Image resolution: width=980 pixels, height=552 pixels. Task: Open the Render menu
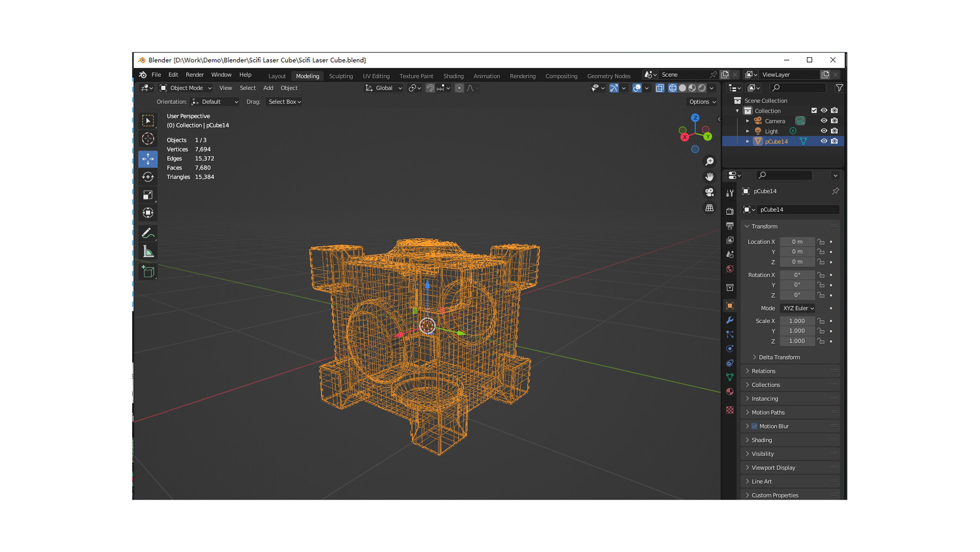[194, 74]
